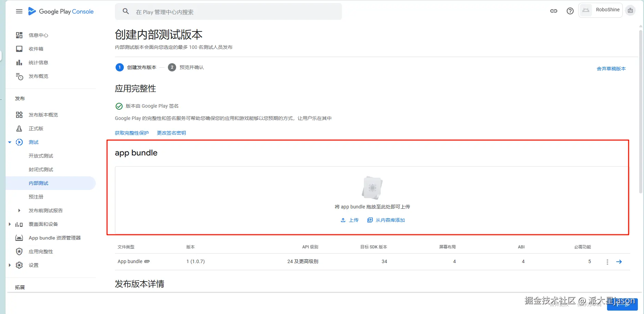Click the green Google Play signing checkmark
Viewport: 644px width, 314px height.
119,106
